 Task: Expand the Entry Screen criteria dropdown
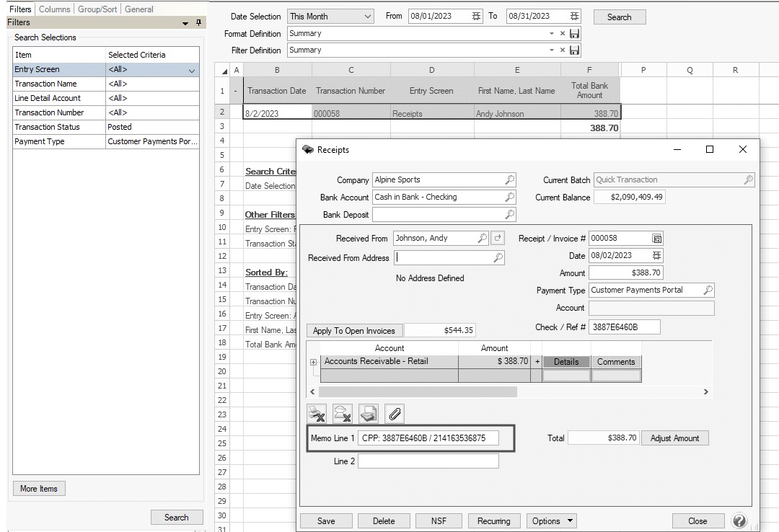[192, 70]
